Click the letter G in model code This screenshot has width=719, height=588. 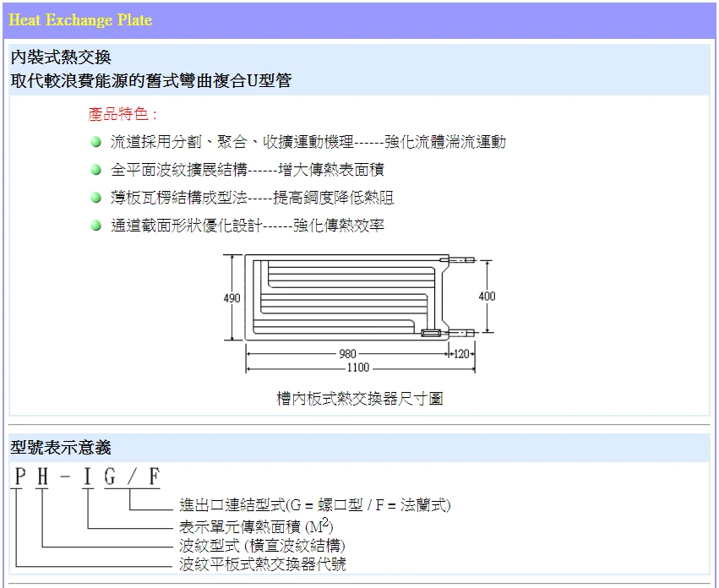(x=110, y=477)
